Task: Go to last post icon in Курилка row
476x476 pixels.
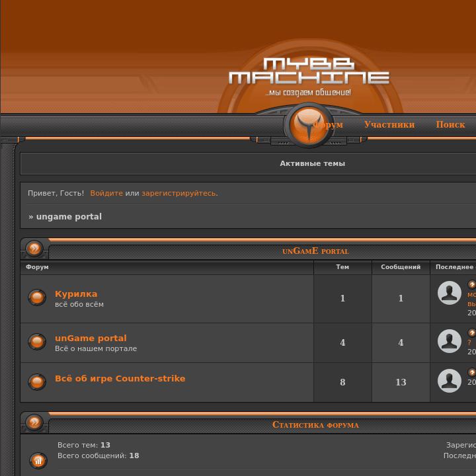Action: click(472, 284)
